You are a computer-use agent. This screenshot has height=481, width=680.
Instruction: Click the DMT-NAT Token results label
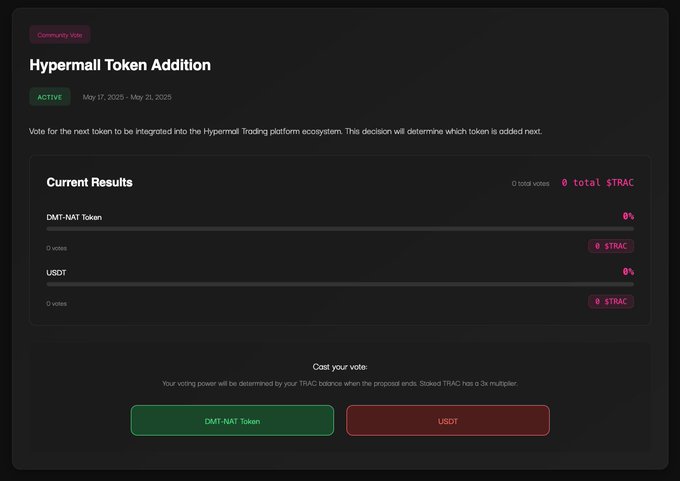(x=74, y=217)
